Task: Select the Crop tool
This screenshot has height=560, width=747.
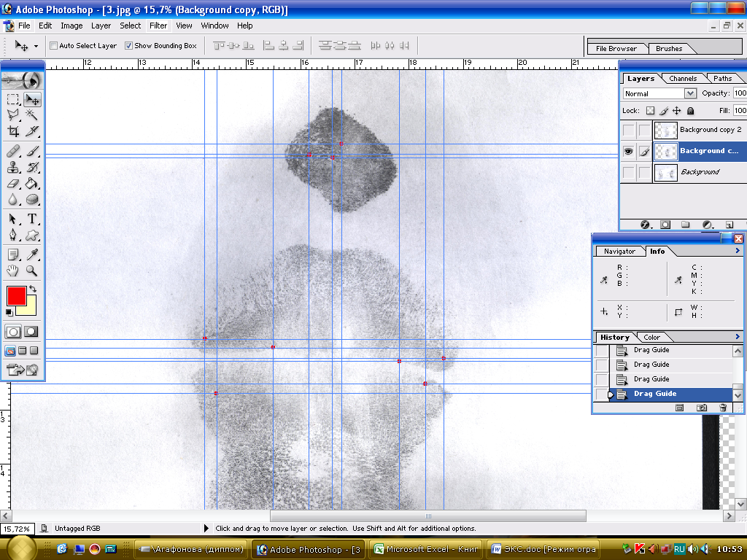Action: click(x=13, y=131)
